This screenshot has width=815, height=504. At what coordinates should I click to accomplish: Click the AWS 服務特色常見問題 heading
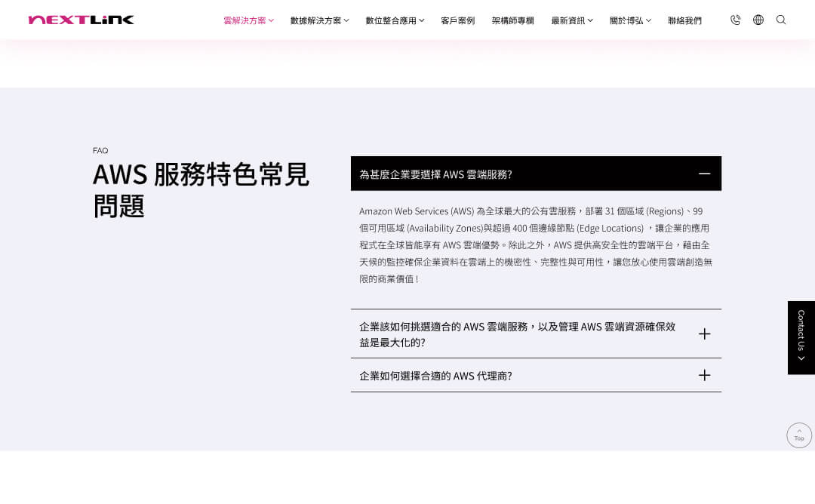point(201,189)
